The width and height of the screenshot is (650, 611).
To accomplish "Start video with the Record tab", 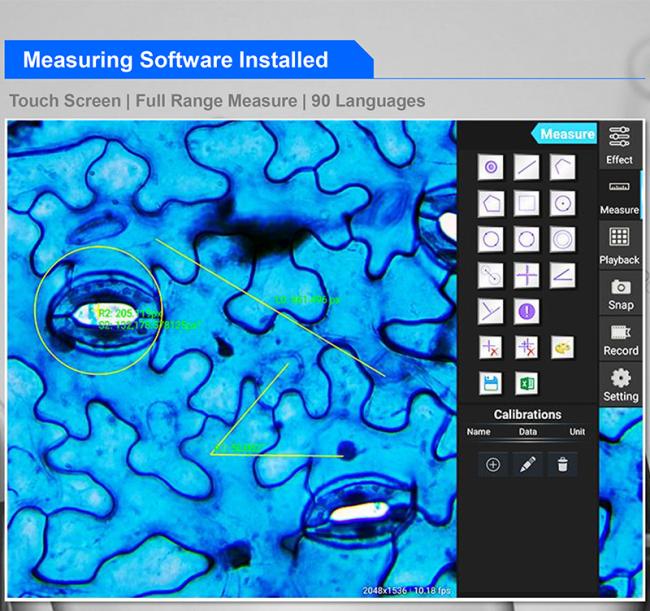I will click(x=620, y=339).
